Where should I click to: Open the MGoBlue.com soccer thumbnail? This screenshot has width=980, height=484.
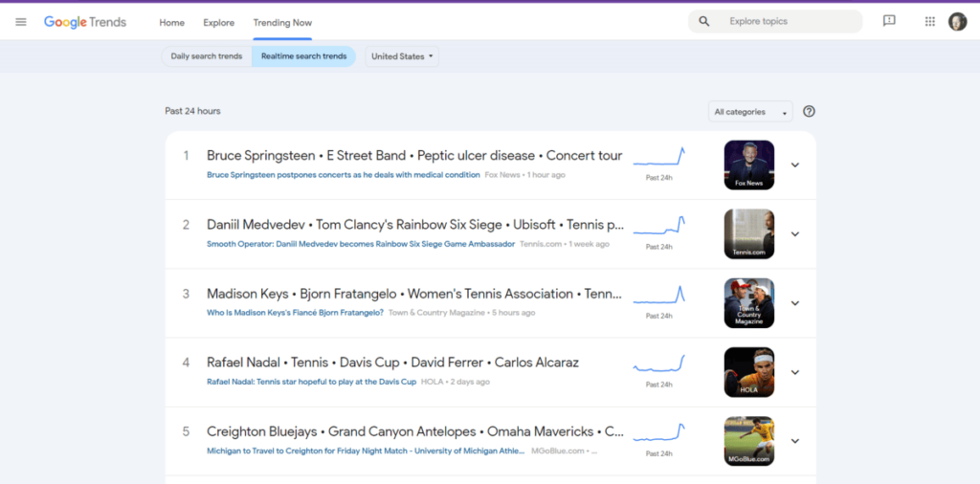tap(748, 441)
